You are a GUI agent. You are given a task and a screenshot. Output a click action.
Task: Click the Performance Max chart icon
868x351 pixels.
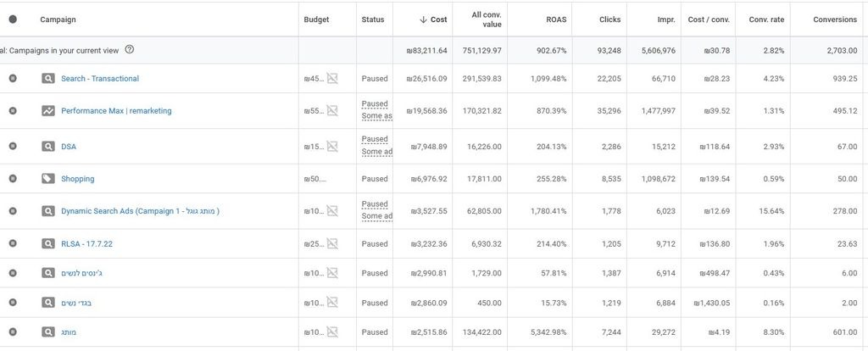pyautogui.click(x=48, y=111)
